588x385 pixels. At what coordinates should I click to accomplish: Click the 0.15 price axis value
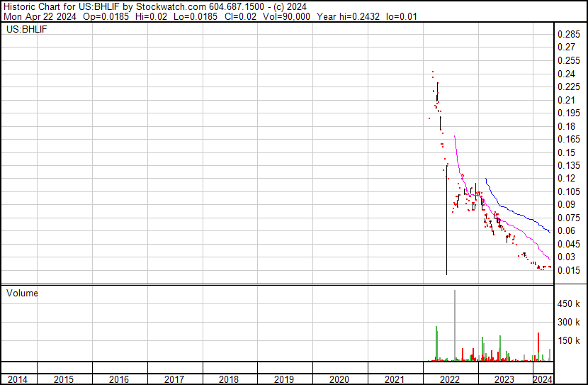click(566, 152)
